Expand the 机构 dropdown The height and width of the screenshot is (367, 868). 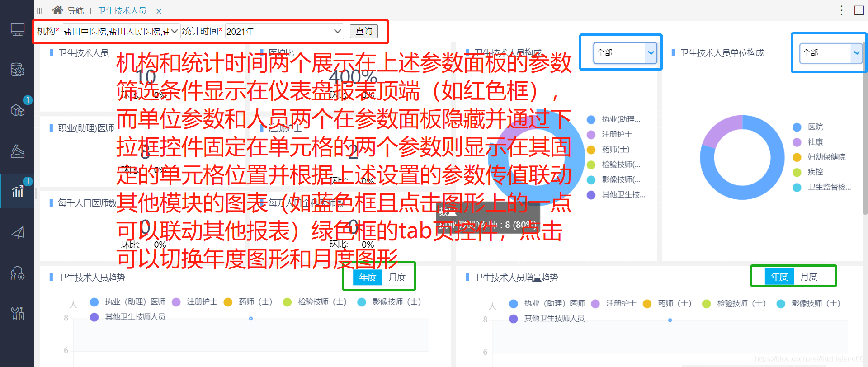point(121,31)
